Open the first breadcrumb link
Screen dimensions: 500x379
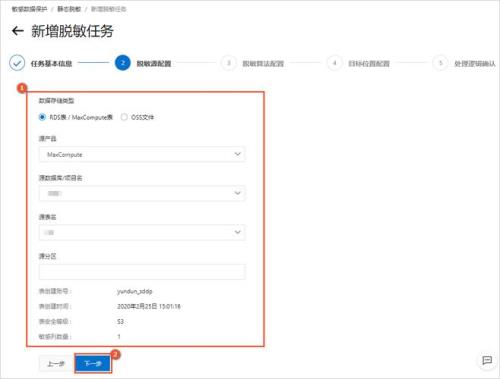pos(30,9)
